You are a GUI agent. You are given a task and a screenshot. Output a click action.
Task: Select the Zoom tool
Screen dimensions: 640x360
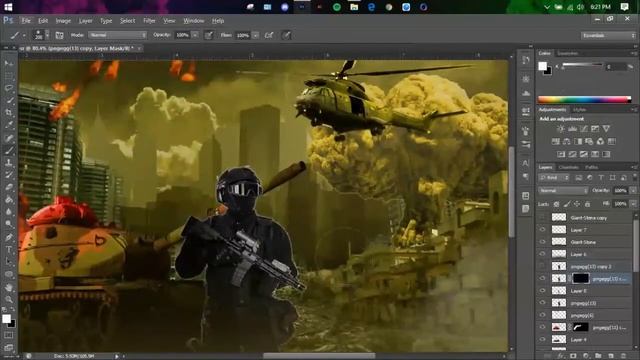(9, 300)
